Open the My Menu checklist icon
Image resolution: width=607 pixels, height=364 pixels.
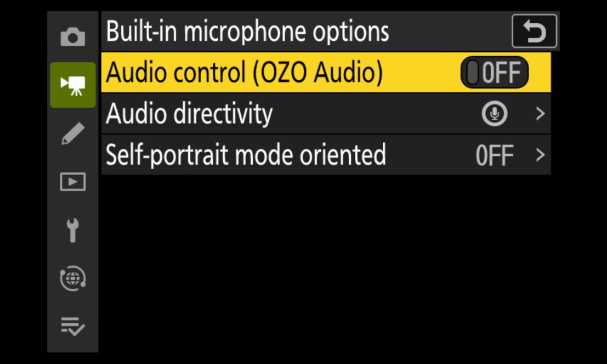[73, 327]
